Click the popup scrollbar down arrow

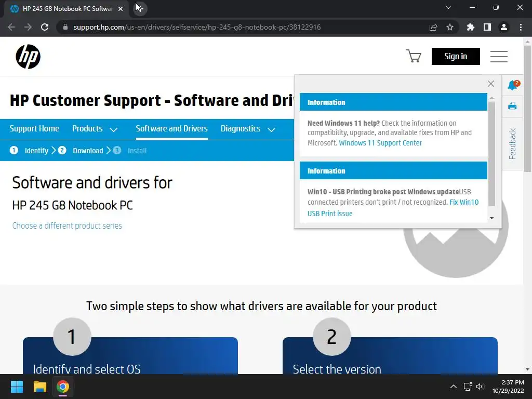491,218
